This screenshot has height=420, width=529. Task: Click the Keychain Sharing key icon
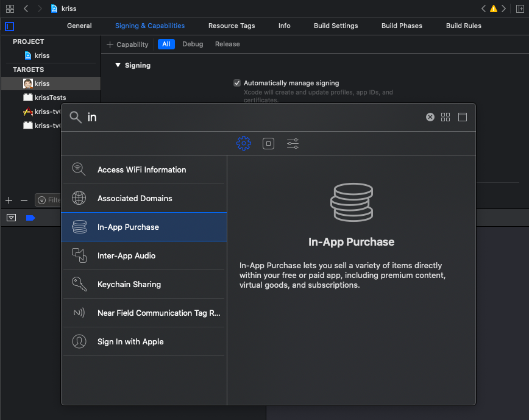79,284
